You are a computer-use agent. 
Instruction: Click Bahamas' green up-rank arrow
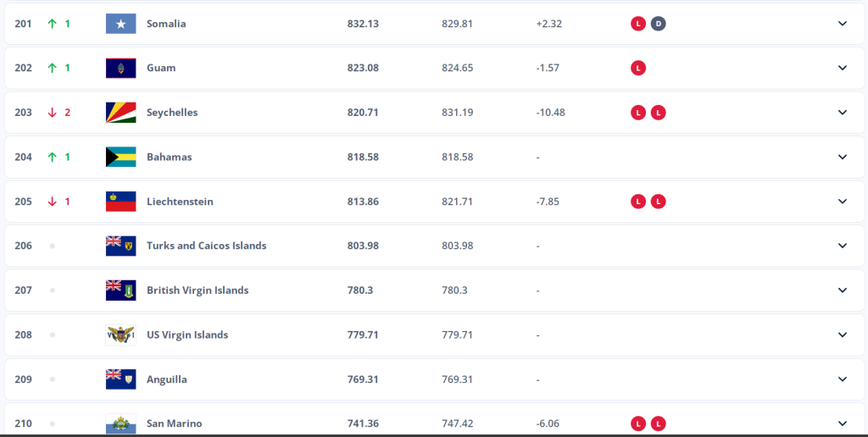click(x=53, y=157)
